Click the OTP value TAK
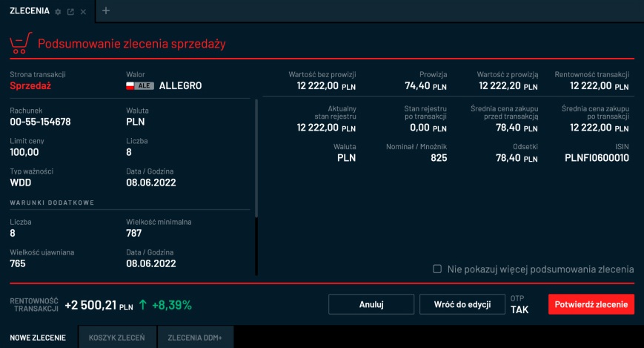 coord(519,310)
